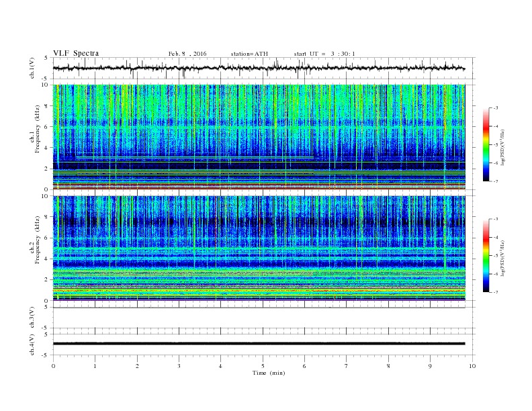This screenshot has height=411, width=532.
Task: Click the ch.1 spectrogram panel
Action: [259, 137]
